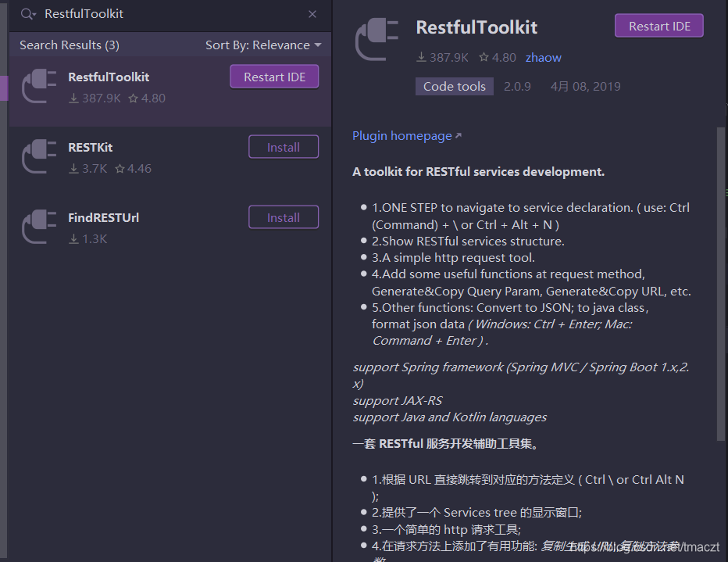Clear the RestfulToolkit search text

click(x=312, y=14)
